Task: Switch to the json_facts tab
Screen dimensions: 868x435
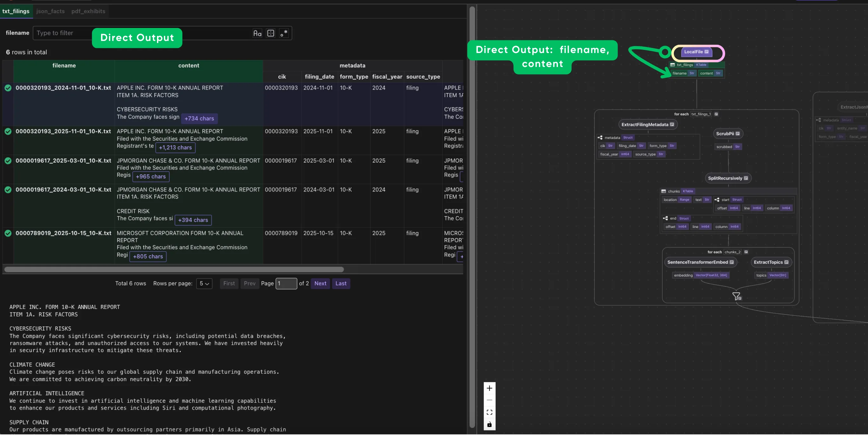Action: pos(51,11)
